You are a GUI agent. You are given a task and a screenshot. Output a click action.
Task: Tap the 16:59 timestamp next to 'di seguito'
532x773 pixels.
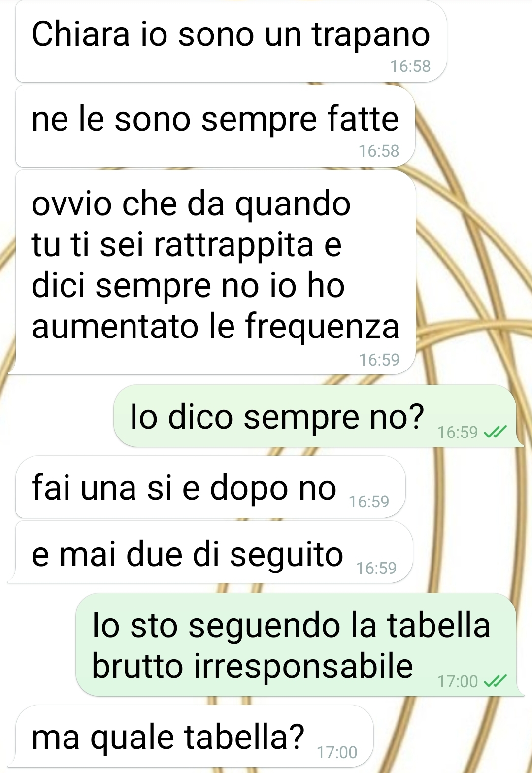376,569
